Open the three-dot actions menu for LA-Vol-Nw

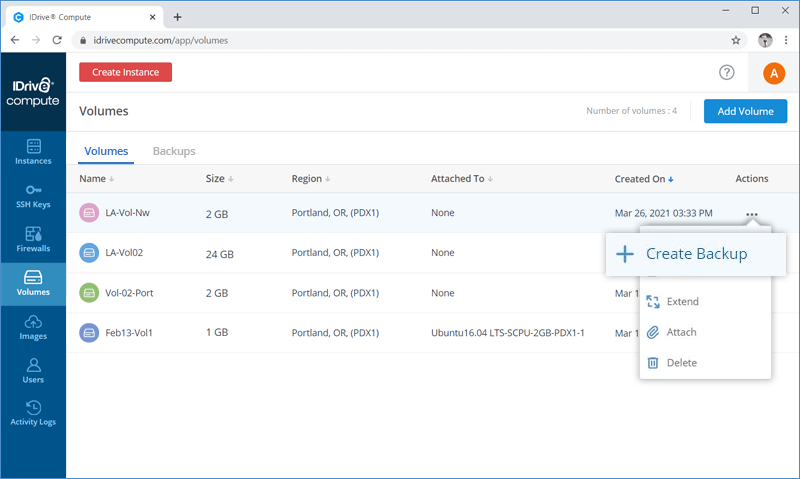click(752, 214)
